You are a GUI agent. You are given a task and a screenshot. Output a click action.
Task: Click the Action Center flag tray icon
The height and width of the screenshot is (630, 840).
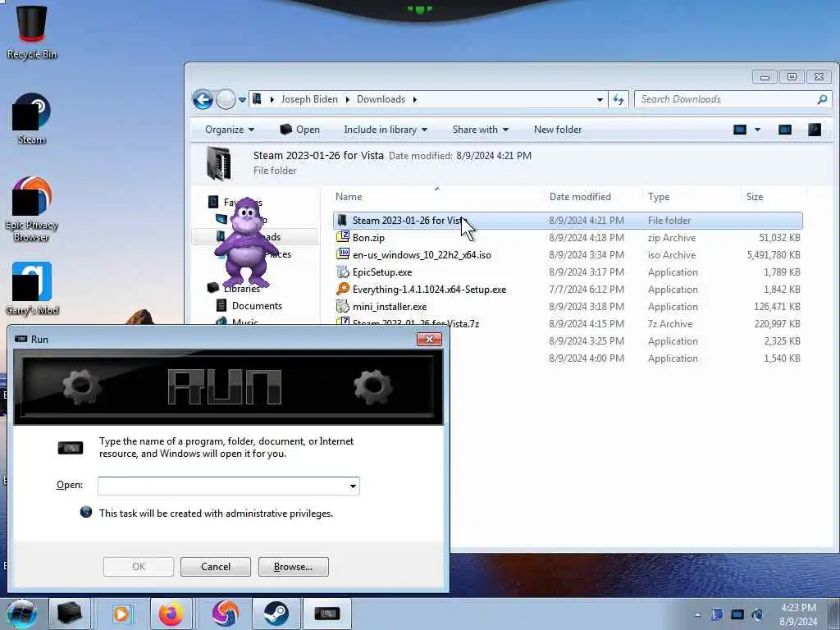click(717, 614)
